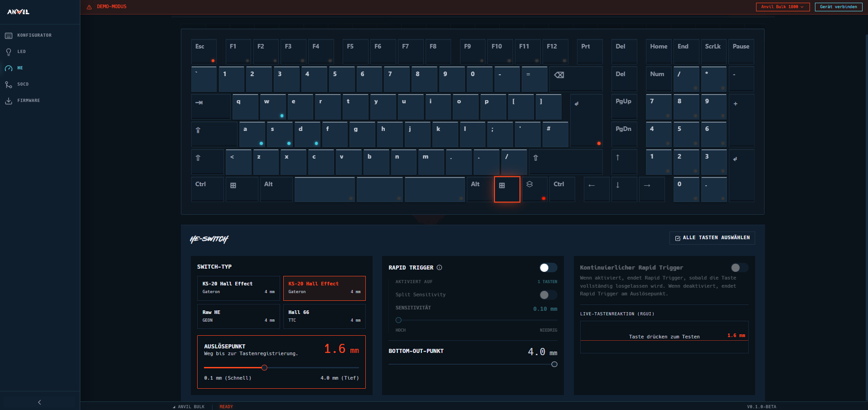Select the Pause key
The height and width of the screenshot is (410, 868).
741,51
